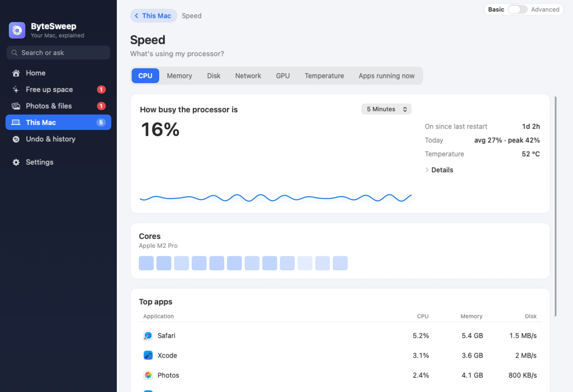
Task: Click the Xcode app icon in Top apps
Action: [x=148, y=355]
